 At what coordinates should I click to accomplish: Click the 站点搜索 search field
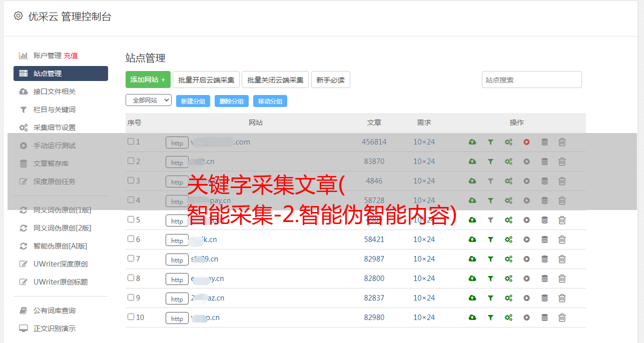(x=531, y=79)
